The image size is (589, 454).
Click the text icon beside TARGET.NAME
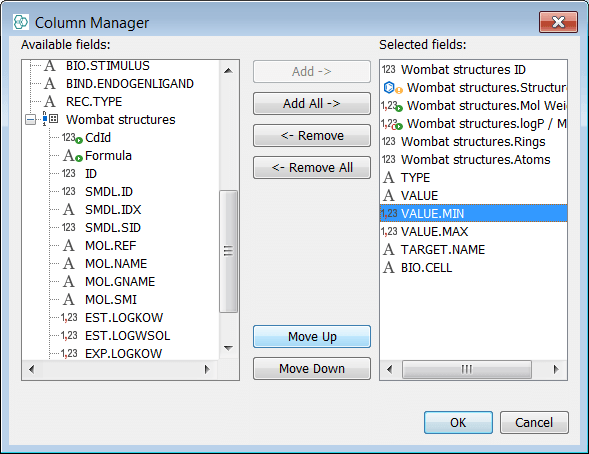[x=389, y=250]
